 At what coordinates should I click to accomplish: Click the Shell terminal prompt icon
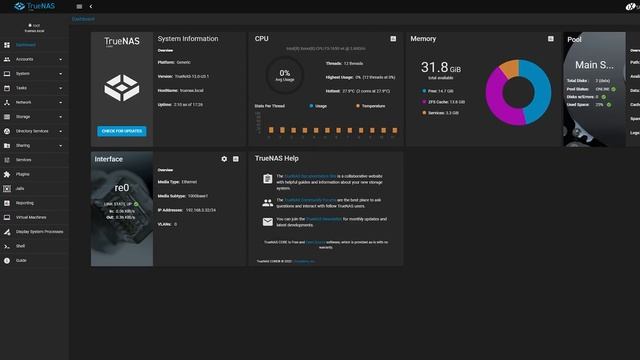coord(7,246)
